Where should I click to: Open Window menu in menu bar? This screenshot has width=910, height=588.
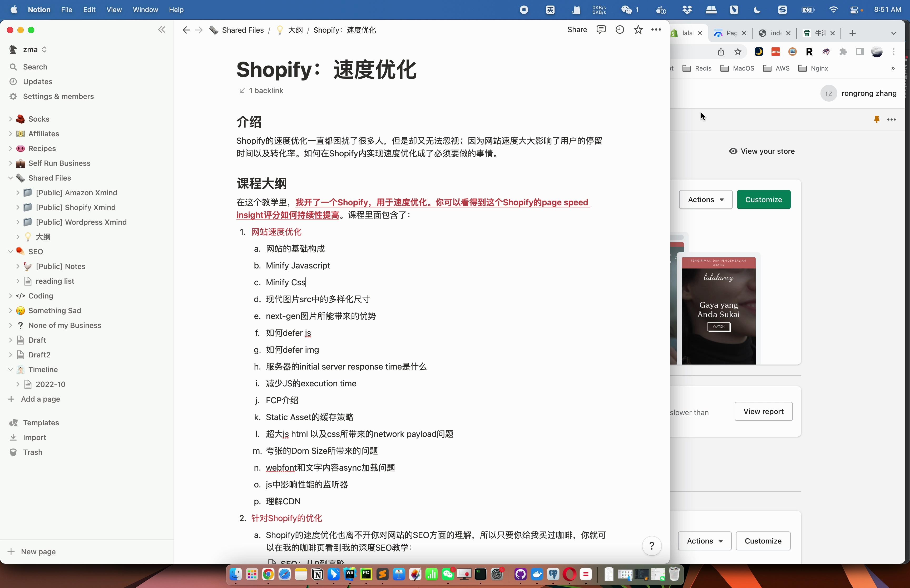145,9
